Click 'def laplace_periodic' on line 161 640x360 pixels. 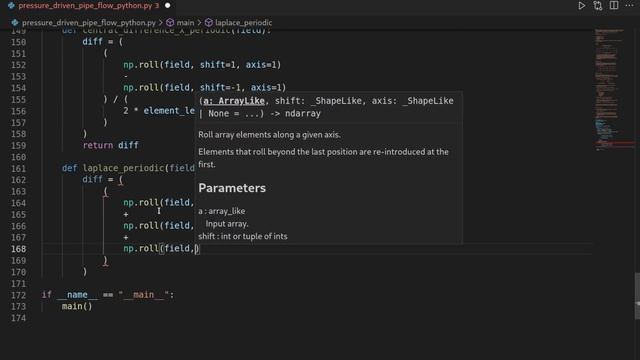(113, 168)
